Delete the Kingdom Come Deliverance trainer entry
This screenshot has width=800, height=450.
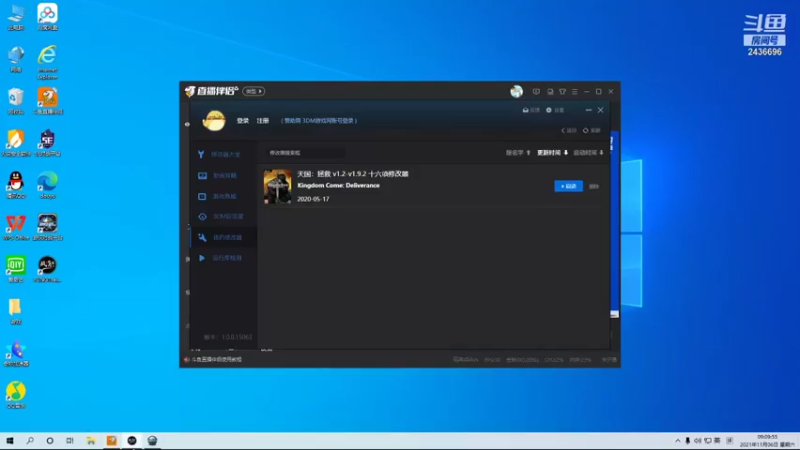[594, 187]
